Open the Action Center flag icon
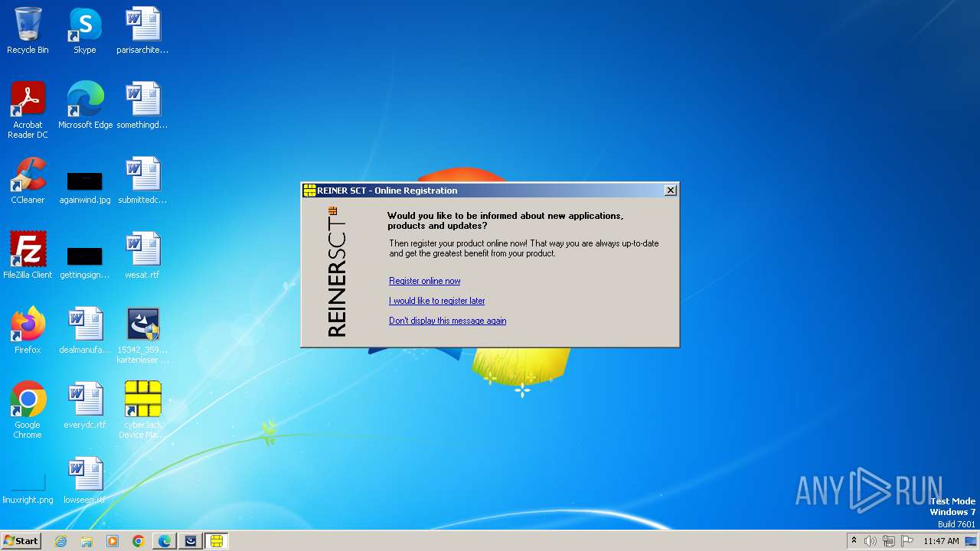980x551 pixels. pyautogui.click(x=907, y=541)
